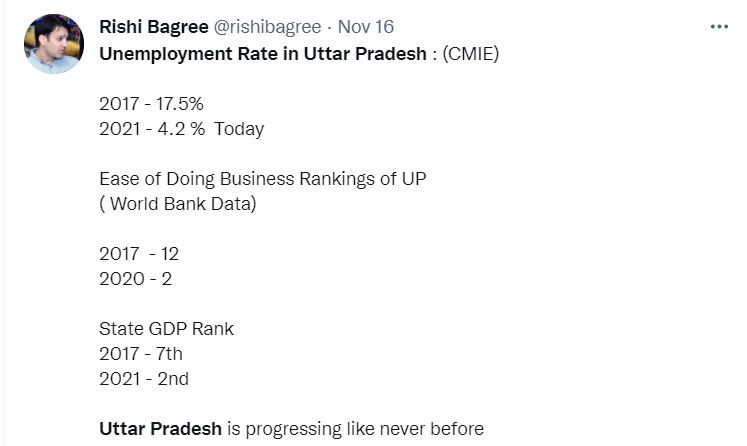Click Rishi Bagree's profile avatar
This screenshot has width=747, height=446.
coord(54,44)
